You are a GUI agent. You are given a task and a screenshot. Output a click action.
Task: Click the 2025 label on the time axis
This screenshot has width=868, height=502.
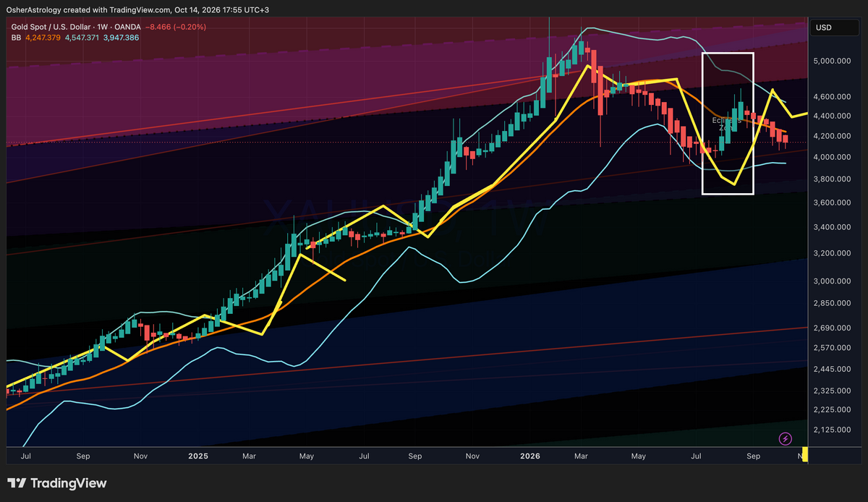coord(198,456)
